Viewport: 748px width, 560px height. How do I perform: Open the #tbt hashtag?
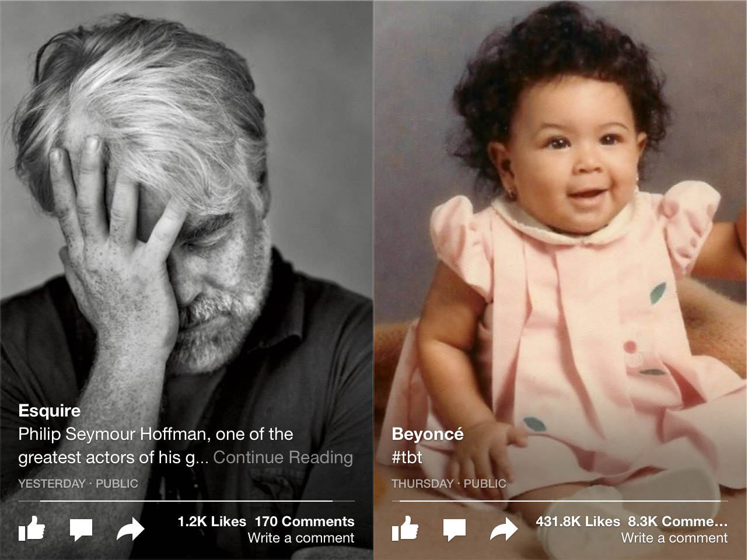pyautogui.click(x=407, y=457)
